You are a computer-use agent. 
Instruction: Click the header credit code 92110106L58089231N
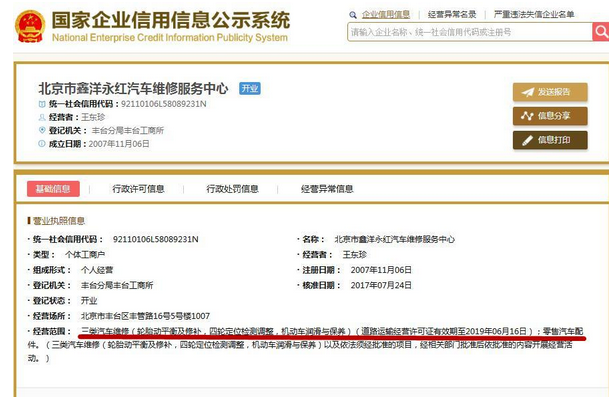164,104
